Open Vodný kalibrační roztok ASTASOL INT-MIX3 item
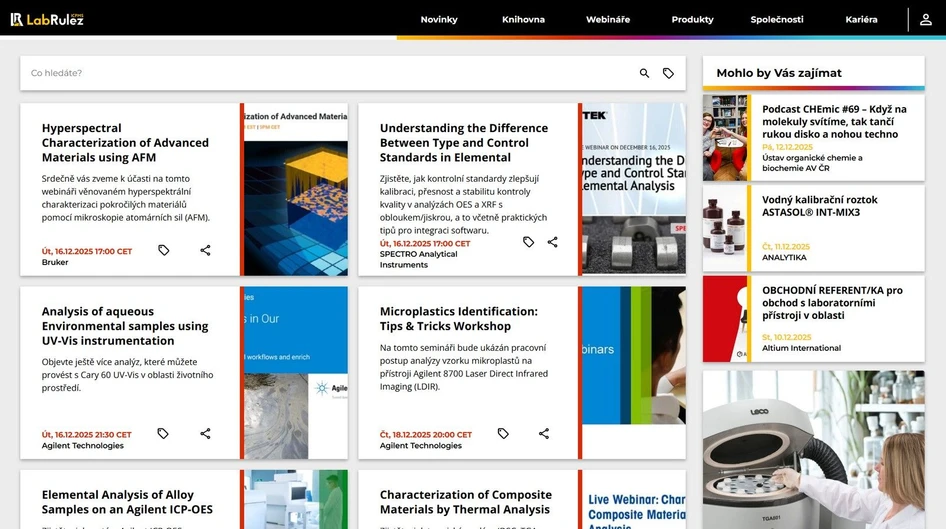This screenshot has height=529, width=946. click(x=819, y=206)
